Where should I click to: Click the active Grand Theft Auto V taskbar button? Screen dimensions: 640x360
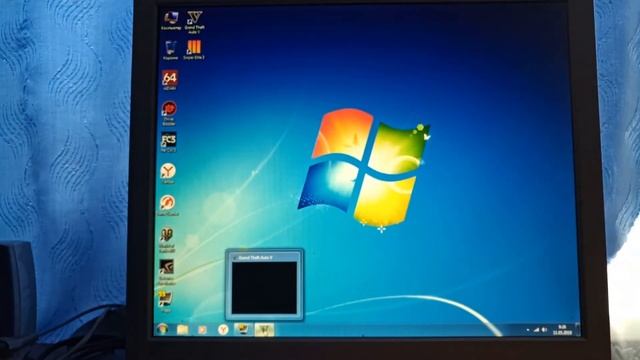pos(264,329)
